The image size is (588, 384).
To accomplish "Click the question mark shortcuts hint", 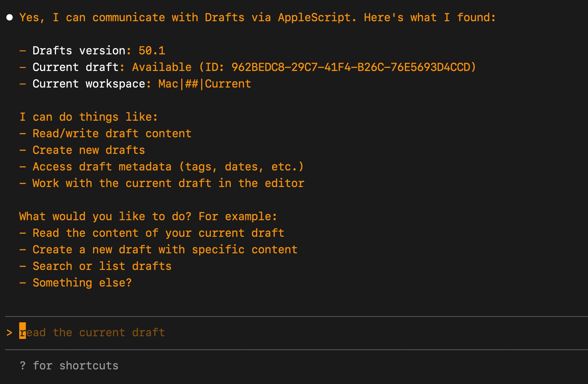I will coord(23,365).
